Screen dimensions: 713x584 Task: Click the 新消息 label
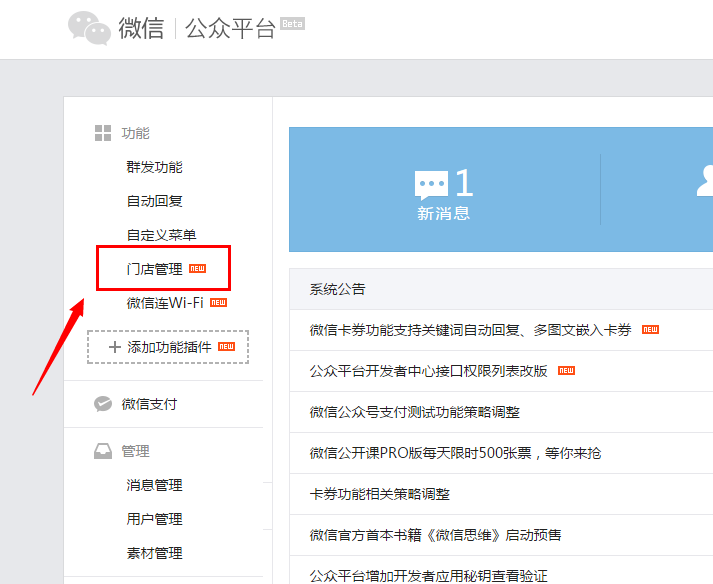[443, 213]
